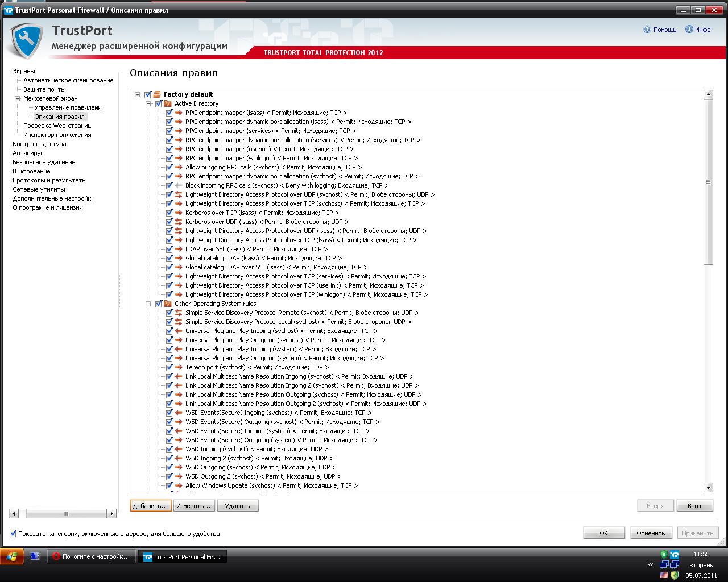Move the rule down with the Вниз button
The width and height of the screenshot is (728, 582).
pos(694,506)
